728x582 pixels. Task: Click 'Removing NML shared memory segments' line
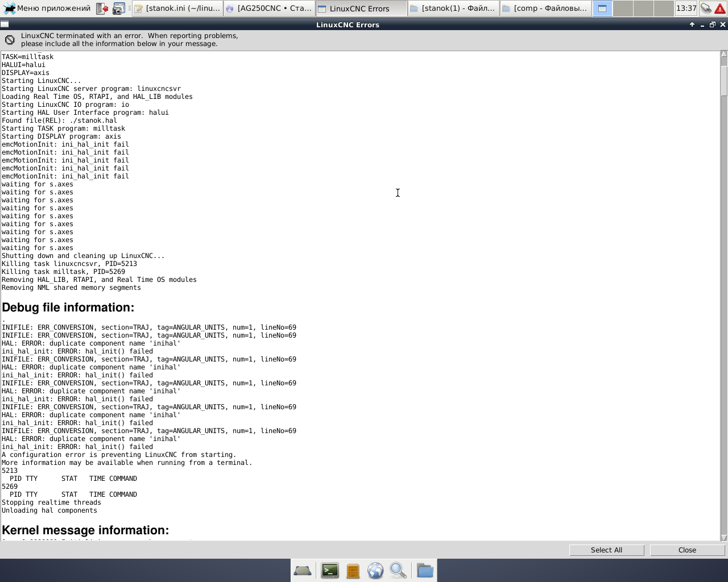click(x=71, y=288)
